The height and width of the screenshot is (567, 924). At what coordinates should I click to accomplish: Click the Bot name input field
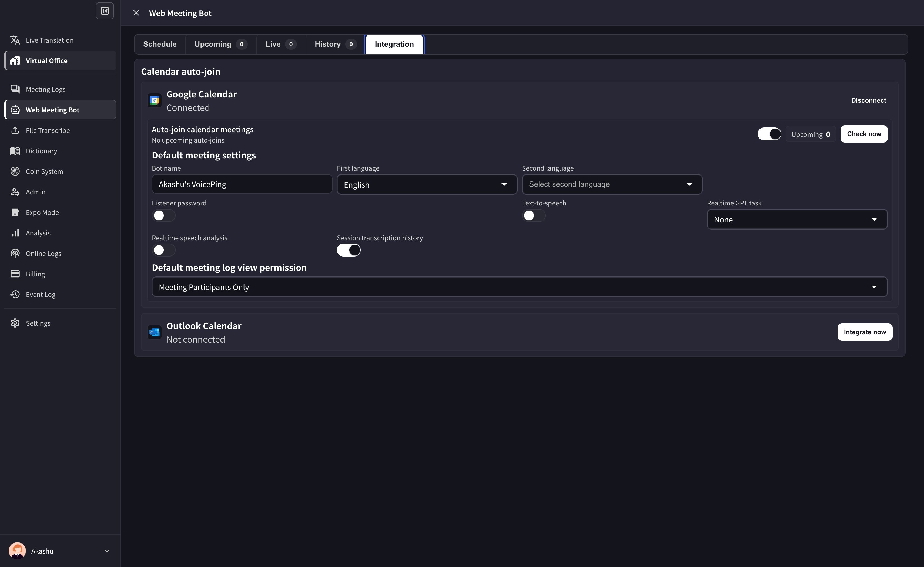click(242, 184)
